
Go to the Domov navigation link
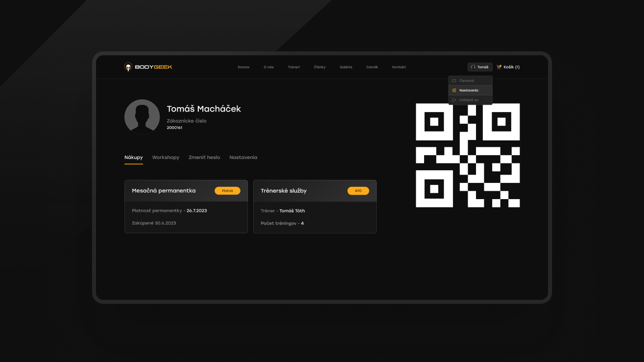pyautogui.click(x=243, y=67)
